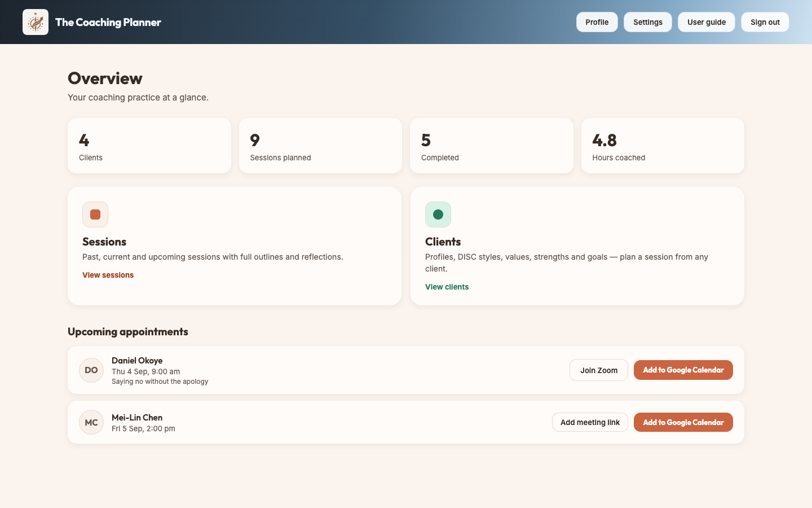This screenshot has width=812, height=508.
Task: Open the User guide
Action: click(707, 22)
